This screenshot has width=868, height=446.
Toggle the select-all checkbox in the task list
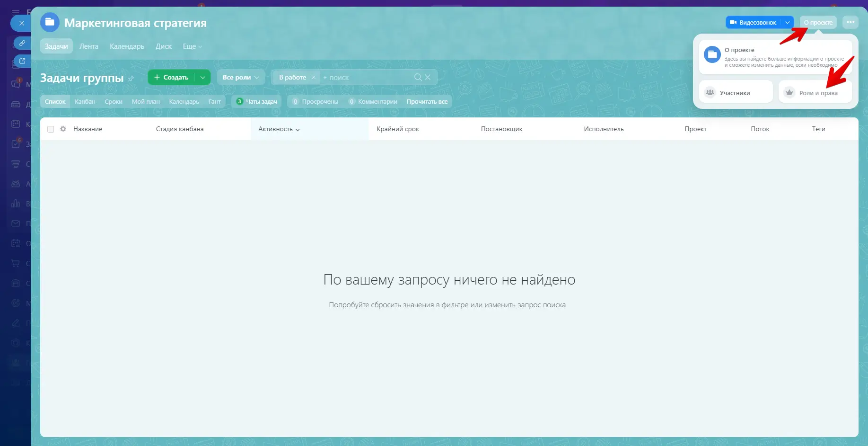pos(51,128)
